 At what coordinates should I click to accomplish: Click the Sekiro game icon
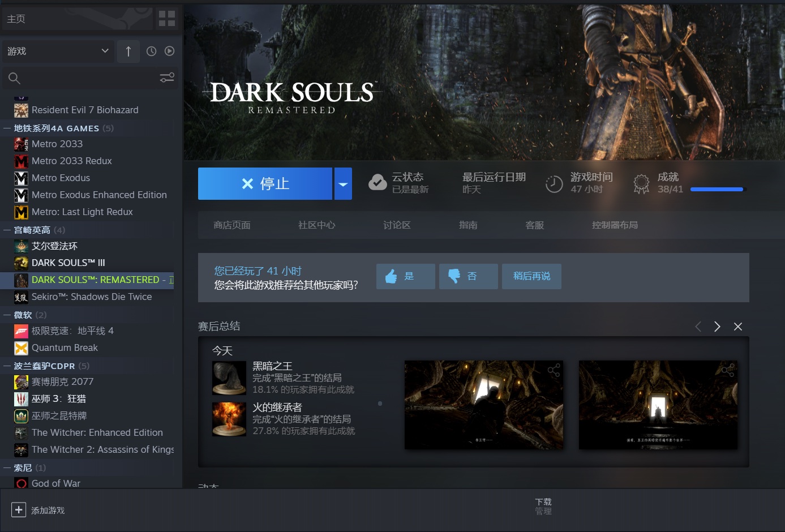click(x=21, y=297)
